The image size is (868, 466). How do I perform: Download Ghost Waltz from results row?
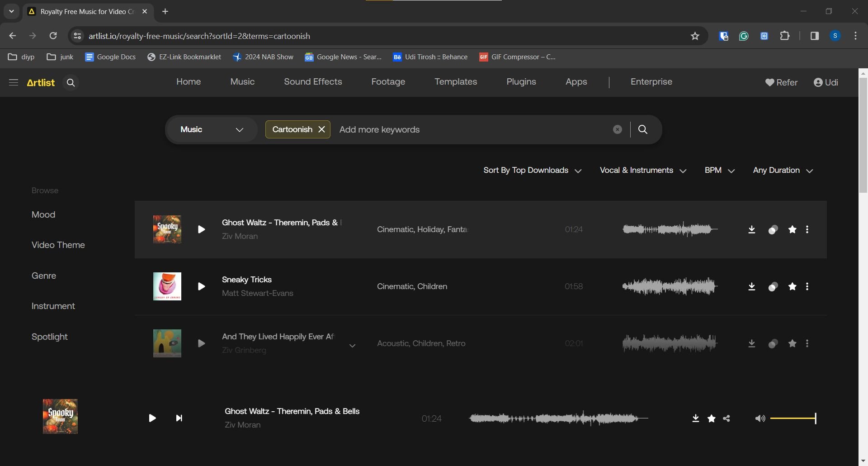point(752,230)
